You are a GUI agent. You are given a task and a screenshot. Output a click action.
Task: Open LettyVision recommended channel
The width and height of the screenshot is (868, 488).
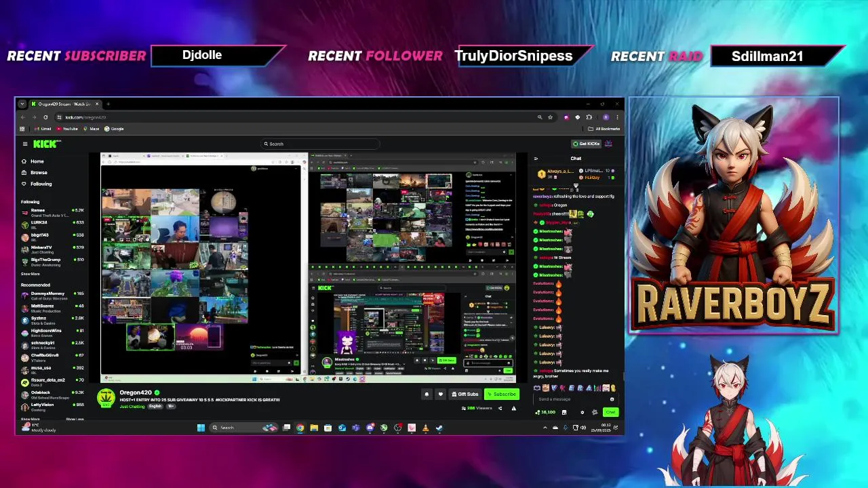click(53, 407)
